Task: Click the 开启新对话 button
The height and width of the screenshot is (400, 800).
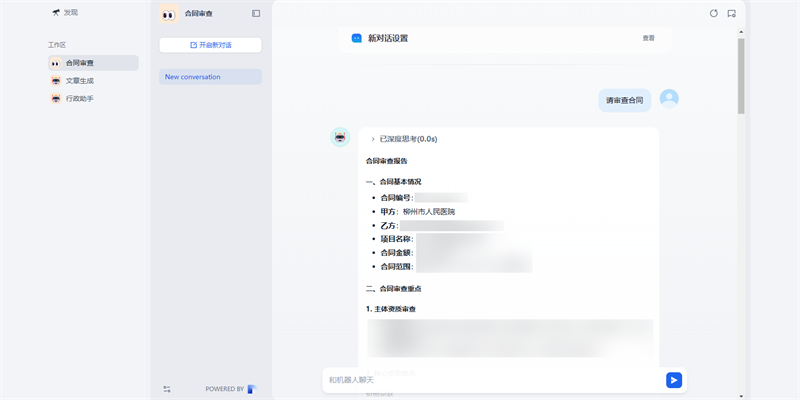Action: [x=210, y=45]
